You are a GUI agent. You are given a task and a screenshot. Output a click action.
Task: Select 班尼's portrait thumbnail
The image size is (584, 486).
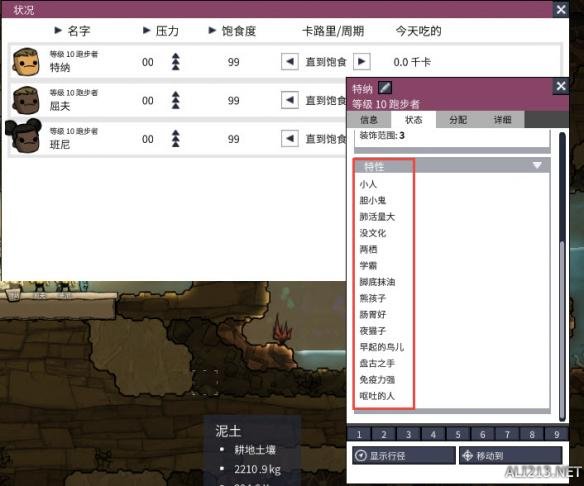click(x=24, y=136)
